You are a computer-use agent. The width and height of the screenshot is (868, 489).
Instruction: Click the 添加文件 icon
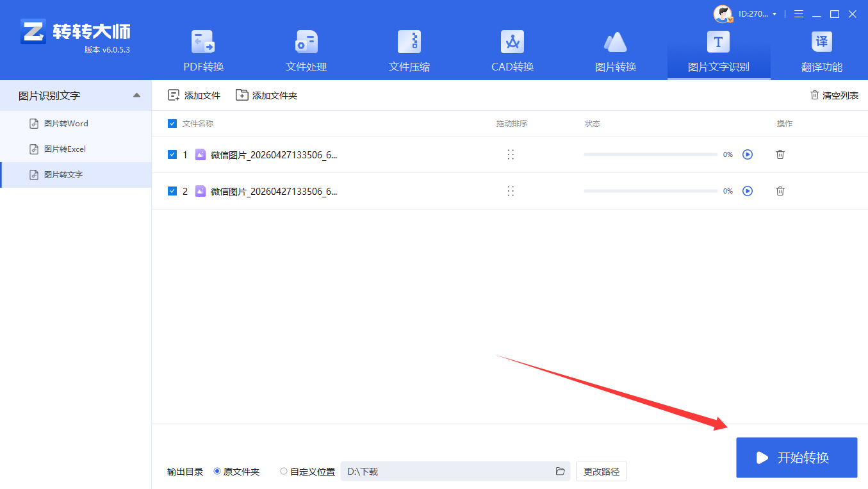pos(174,95)
